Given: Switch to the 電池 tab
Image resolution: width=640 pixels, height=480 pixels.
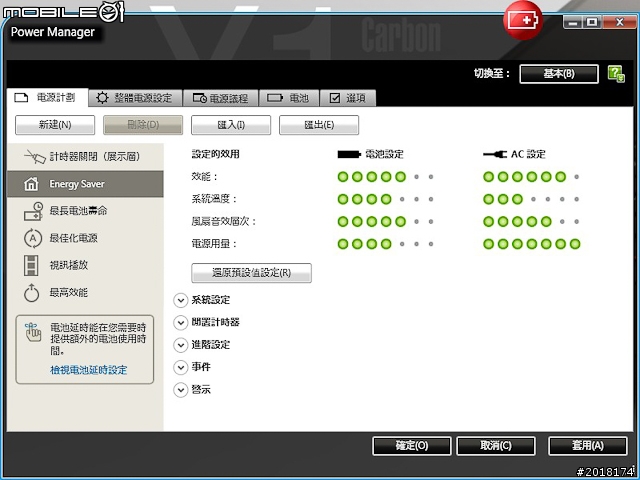Looking at the screenshot, I should tap(289, 98).
